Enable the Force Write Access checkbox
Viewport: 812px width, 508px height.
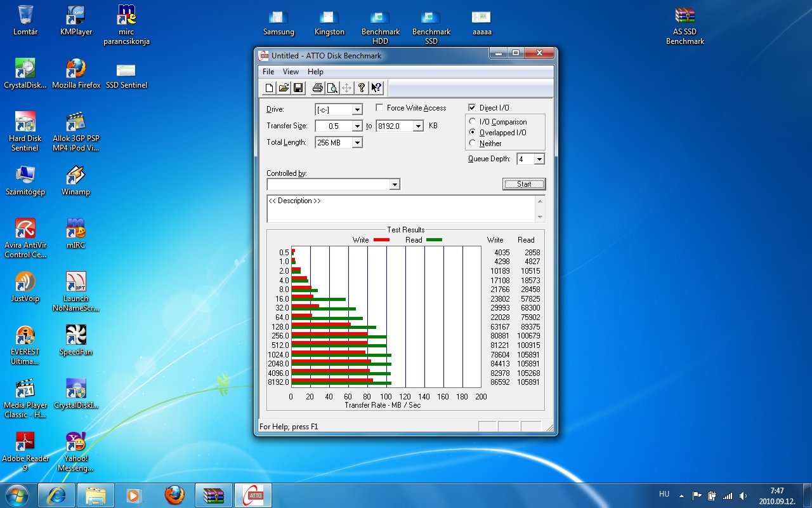tap(380, 108)
